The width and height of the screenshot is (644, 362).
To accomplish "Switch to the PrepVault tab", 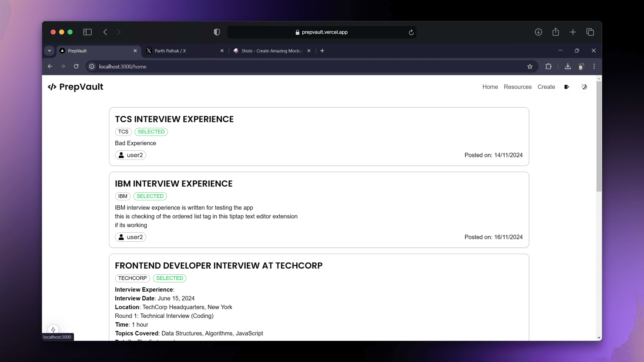I will (99, 51).
